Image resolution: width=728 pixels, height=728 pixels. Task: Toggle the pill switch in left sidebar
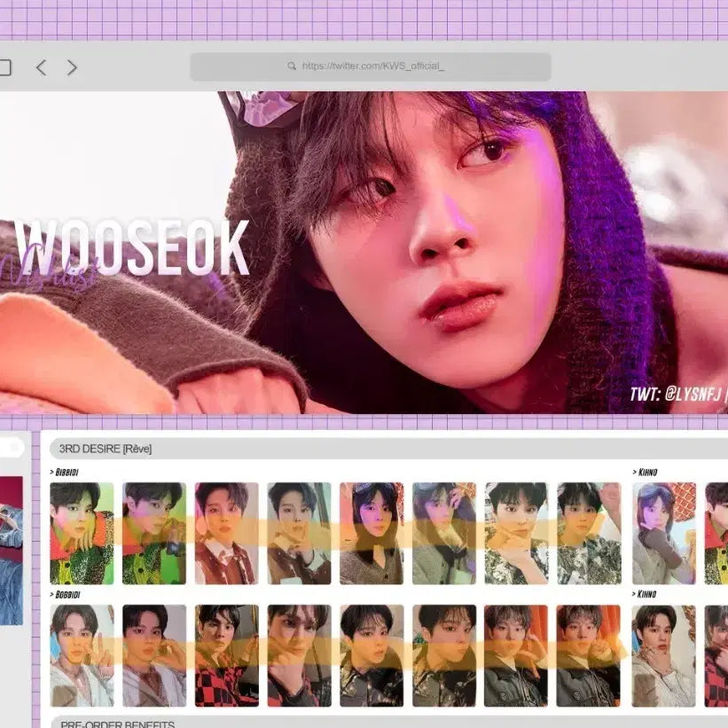tap(12, 447)
